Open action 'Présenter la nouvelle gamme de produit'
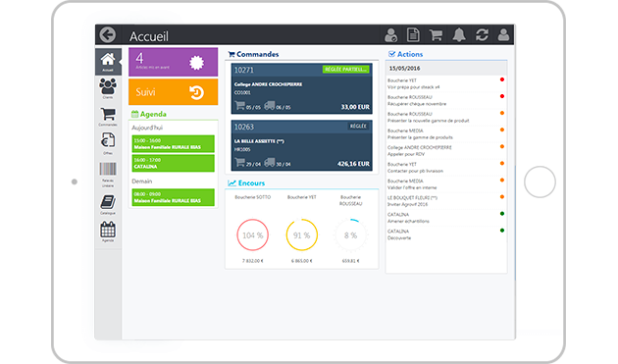618x364 pixels. click(x=446, y=117)
